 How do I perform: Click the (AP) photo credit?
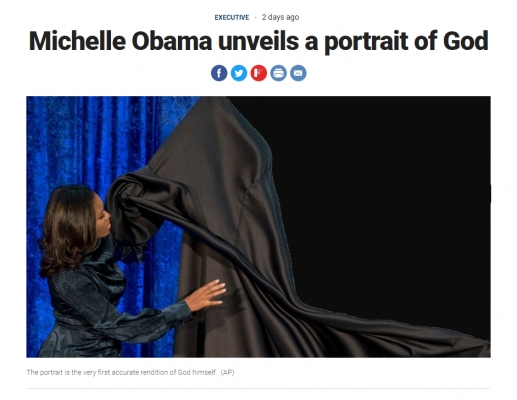pos(228,372)
